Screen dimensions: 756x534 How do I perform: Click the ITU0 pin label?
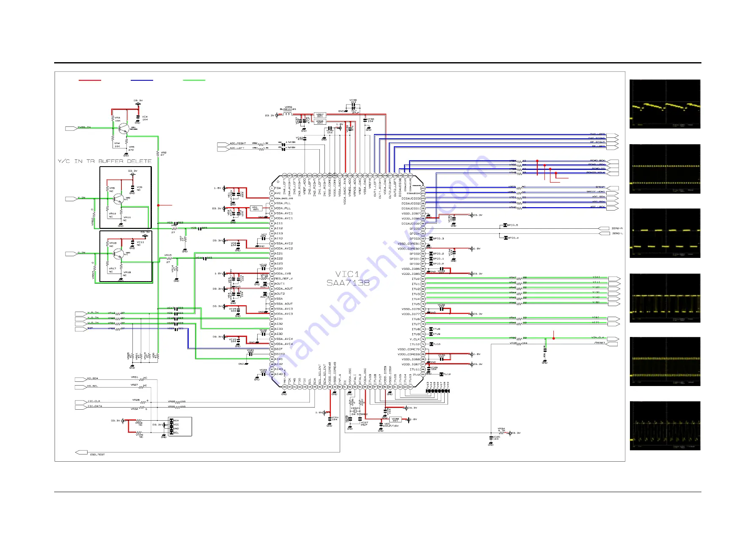[x=416, y=279]
